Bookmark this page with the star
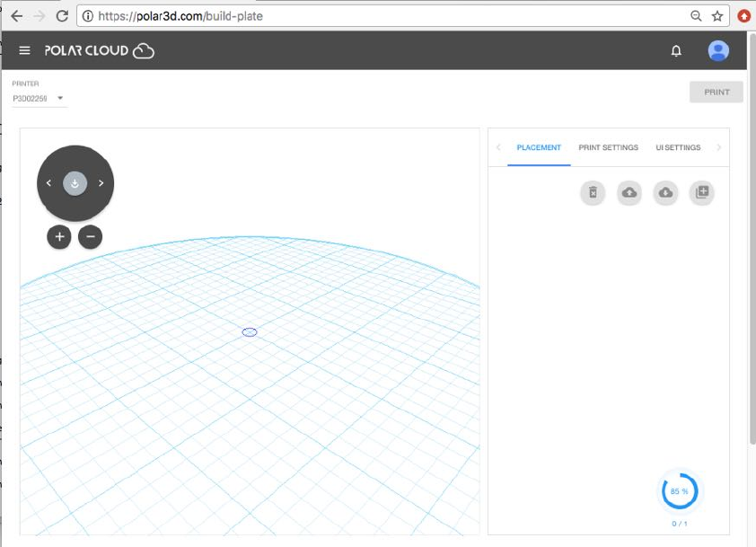Image resolution: width=756 pixels, height=547 pixels. coord(717,16)
